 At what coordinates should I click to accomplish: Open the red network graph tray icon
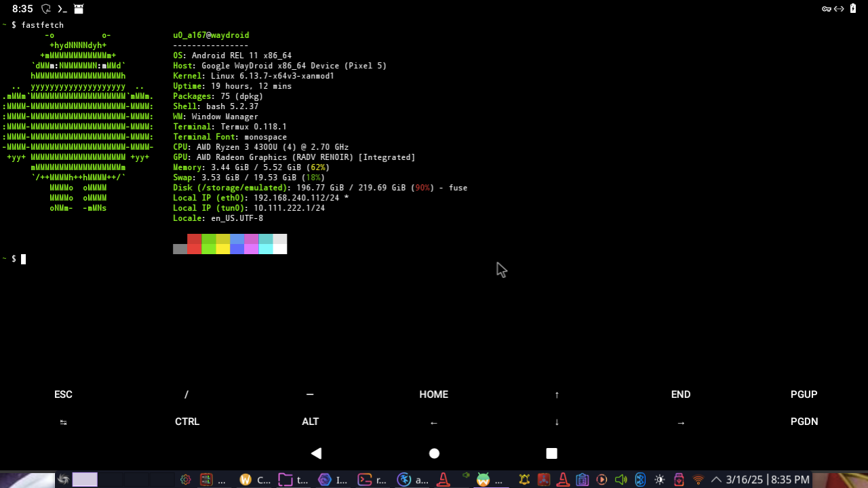(543, 480)
